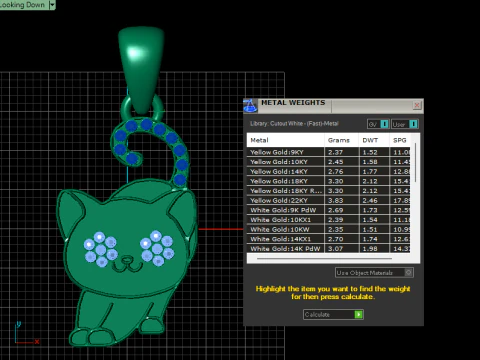Click the Metal Weights scale icon
Image resolution: width=480 pixels, height=360 pixels.
[250, 106]
